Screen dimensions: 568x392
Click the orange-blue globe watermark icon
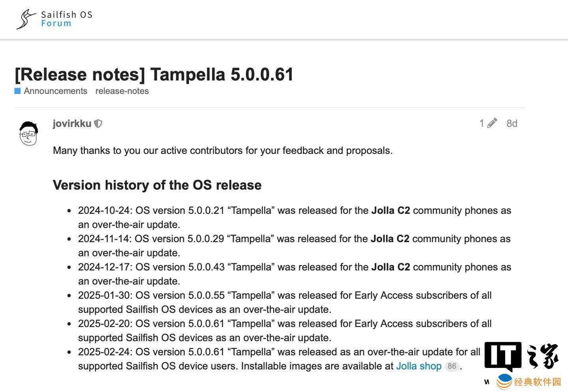tap(504, 382)
